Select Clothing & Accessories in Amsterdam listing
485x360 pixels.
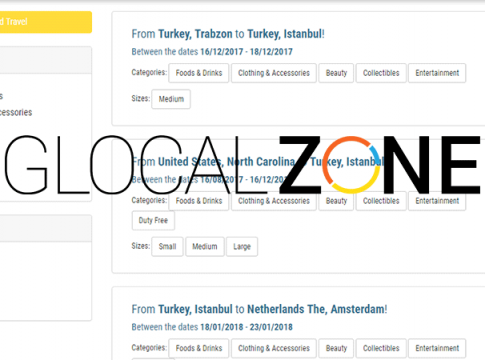pyautogui.click(x=274, y=348)
